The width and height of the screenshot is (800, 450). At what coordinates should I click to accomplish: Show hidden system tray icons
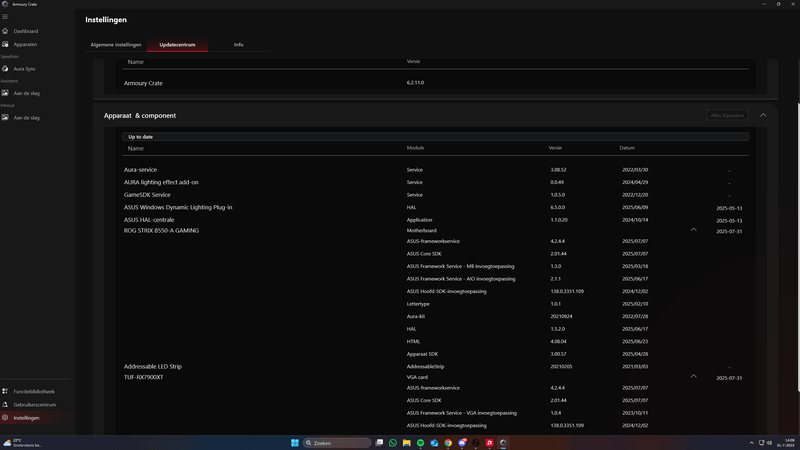(x=752, y=443)
